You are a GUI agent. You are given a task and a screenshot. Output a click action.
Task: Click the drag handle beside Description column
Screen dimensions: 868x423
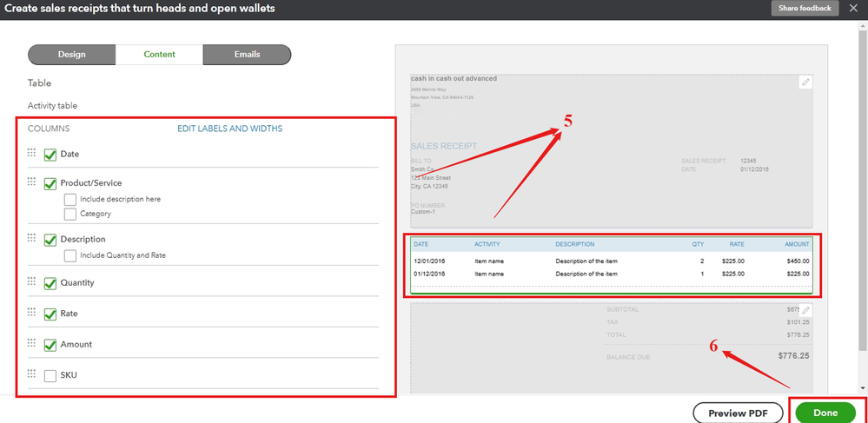(x=31, y=237)
